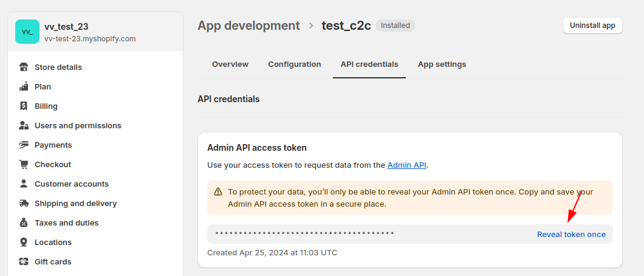Click Reveal token once
Screen dimensions: 644x276
571,234
